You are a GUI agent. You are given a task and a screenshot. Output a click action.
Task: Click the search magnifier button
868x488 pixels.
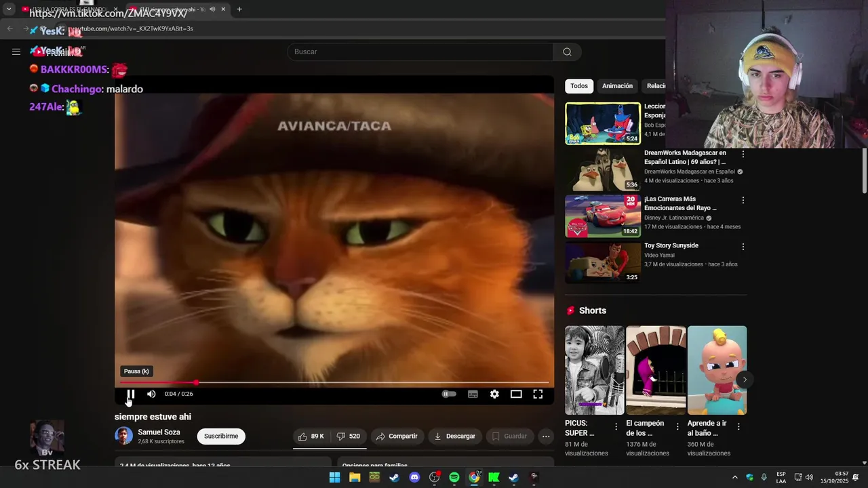(x=567, y=52)
